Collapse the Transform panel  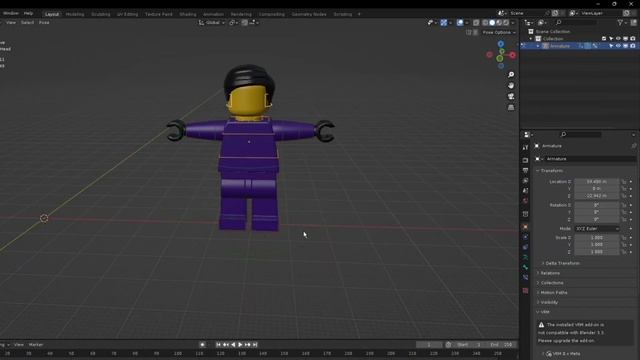coord(551,171)
